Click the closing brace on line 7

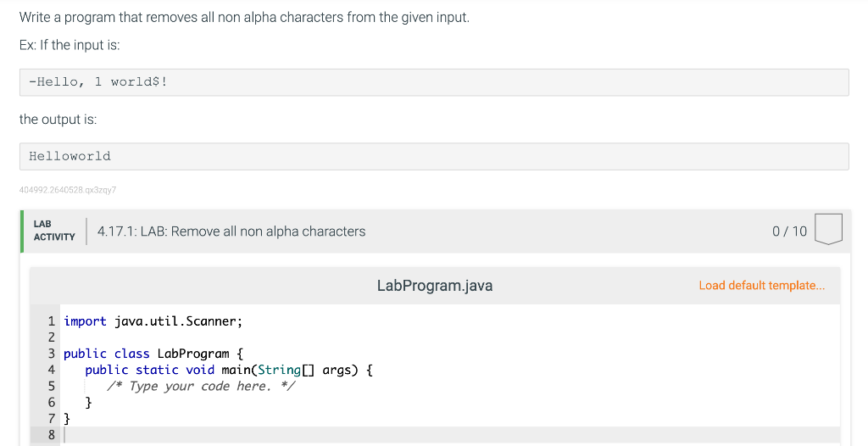[67, 418]
